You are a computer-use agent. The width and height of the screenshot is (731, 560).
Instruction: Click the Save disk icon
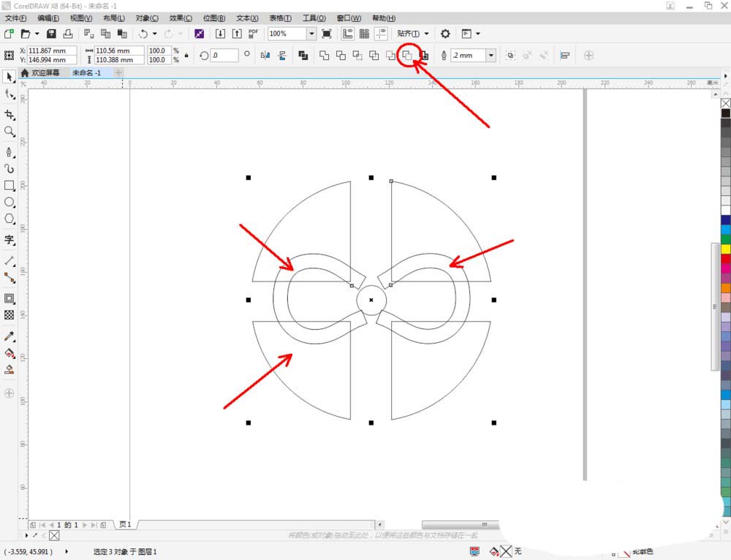(51, 34)
